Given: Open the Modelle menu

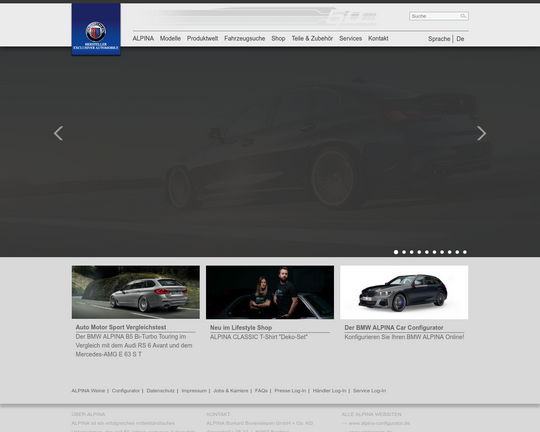Looking at the screenshot, I should coord(170,39).
